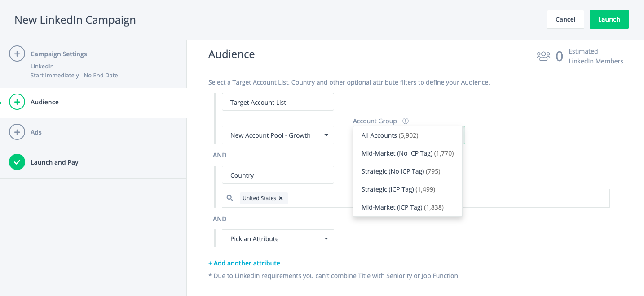The image size is (644, 296).
Task: Open the Ads step
Action: pos(93,133)
